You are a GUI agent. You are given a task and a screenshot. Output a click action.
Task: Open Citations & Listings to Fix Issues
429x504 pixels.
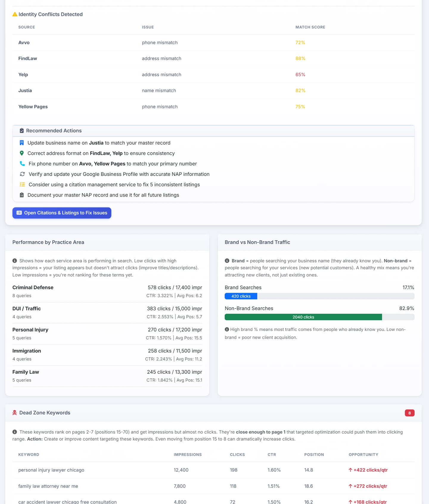(62, 213)
